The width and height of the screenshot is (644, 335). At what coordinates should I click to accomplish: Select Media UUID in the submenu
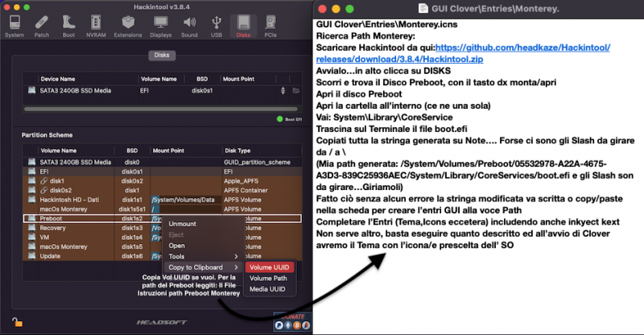tap(267, 289)
